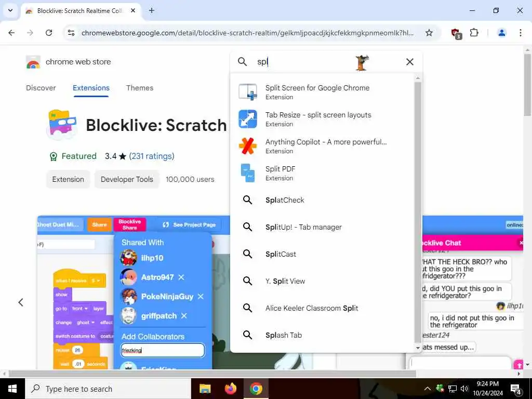Click the suggestions list scroll up arrow
Screen dimensions: 532x399
(418, 78)
